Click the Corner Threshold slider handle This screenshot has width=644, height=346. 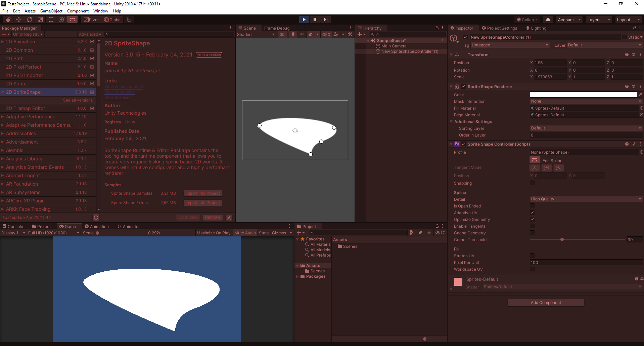[562, 239]
